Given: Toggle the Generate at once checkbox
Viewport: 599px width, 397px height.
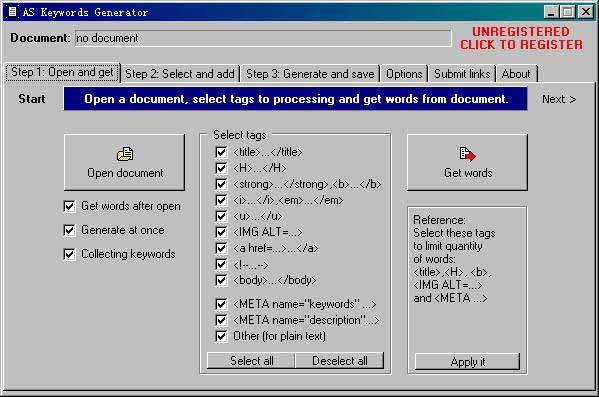Looking at the screenshot, I should pyautogui.click(x=69, y=230).
